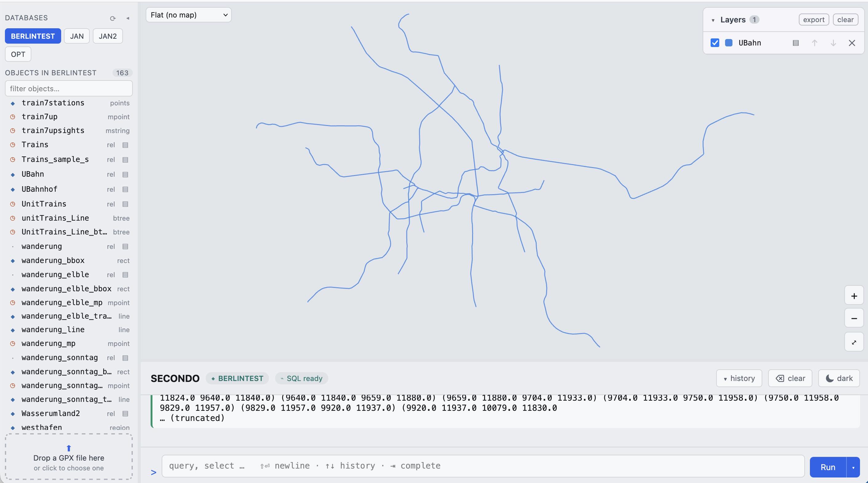Run the query
Viewport: 868px width, 483px height.
pos(828,467)
